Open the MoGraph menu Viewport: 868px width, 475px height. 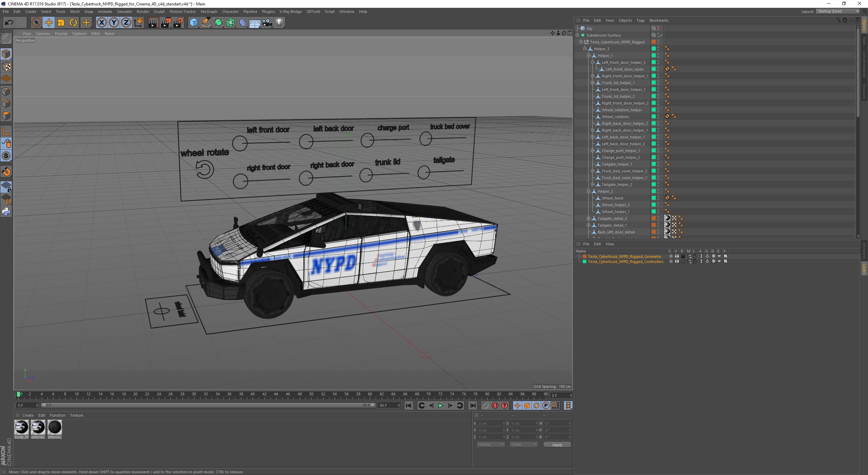209,12
